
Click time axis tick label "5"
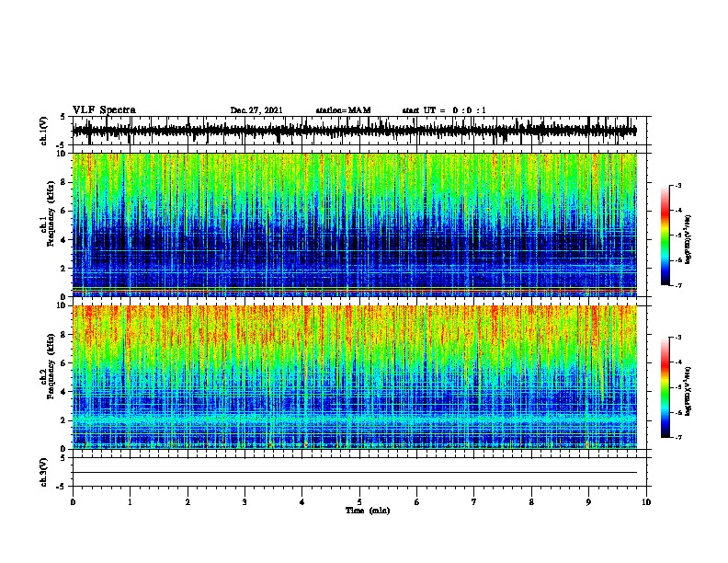pos(359,502)
